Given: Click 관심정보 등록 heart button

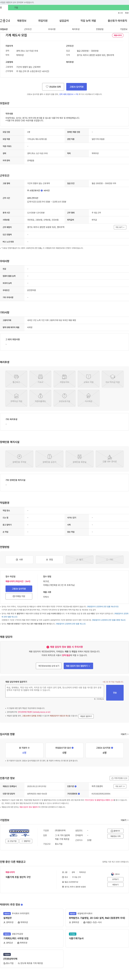Looking at the screenshot, I should [x=53, y=87].
